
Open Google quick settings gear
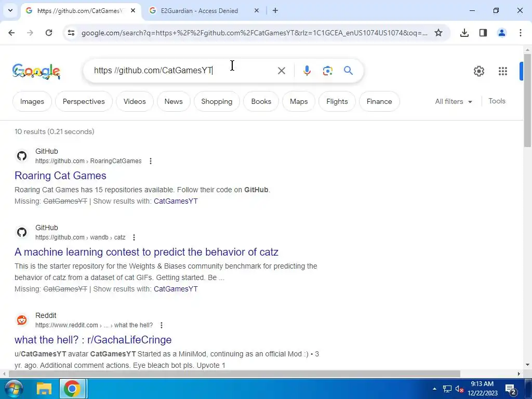(478, 71)
